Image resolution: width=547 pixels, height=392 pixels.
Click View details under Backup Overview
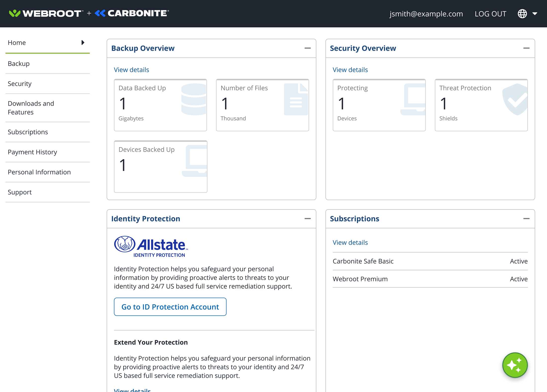132,70
